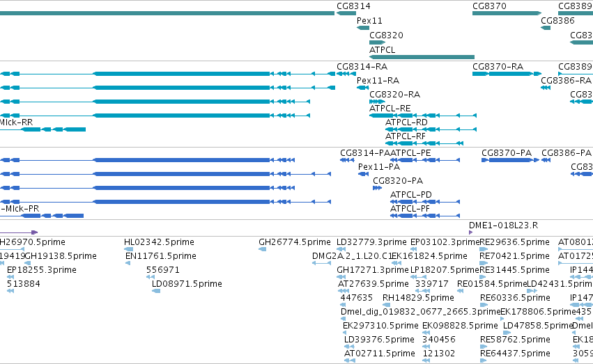Click transcript CG8320-RA

tap(394, 95)
